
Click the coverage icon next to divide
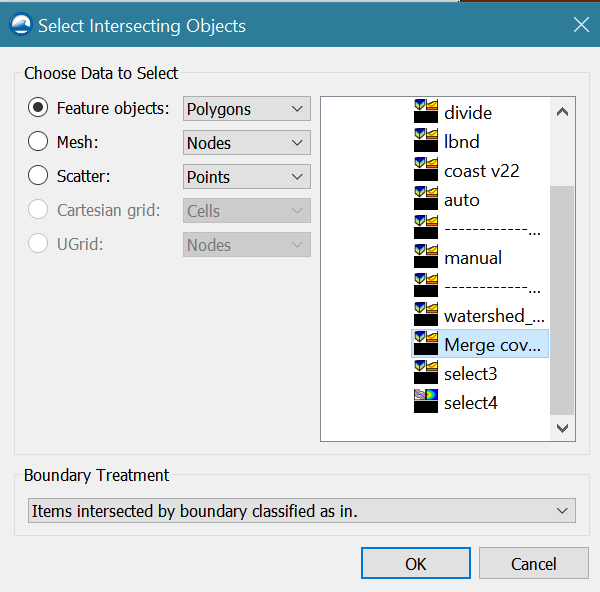coord(426,113)
